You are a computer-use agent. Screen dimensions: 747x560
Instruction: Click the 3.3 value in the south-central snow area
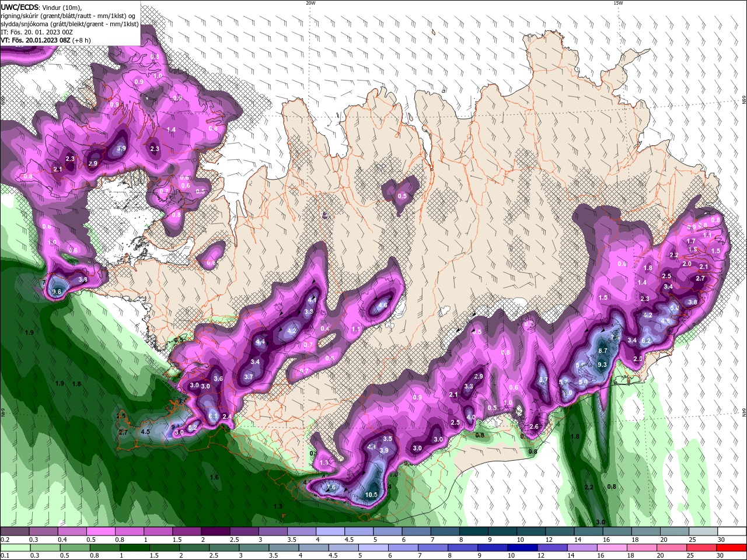click(x=468, y=387)
